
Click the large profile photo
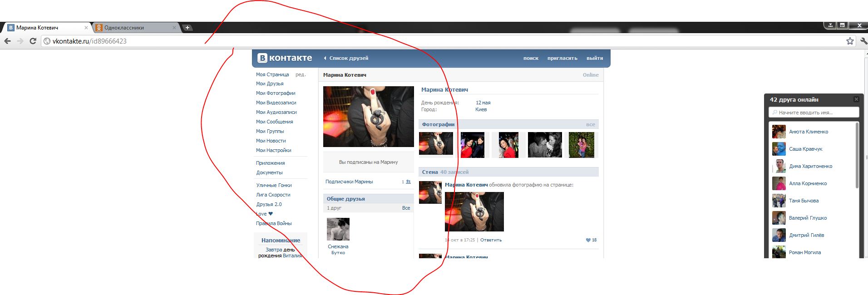pyautogui.click(x=368, y=117)
